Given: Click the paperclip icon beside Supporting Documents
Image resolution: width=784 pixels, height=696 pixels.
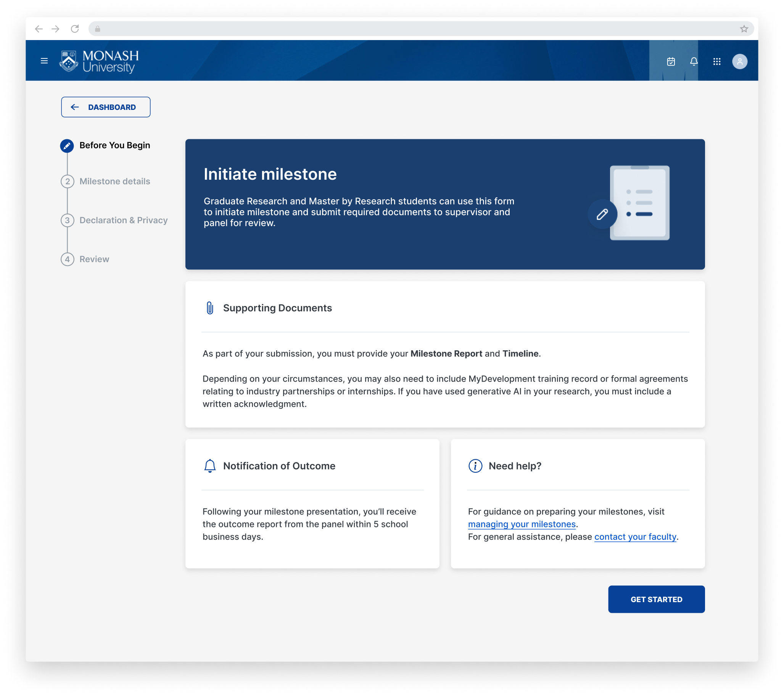Looking at the screenshot, I should (x=209, y=307).
